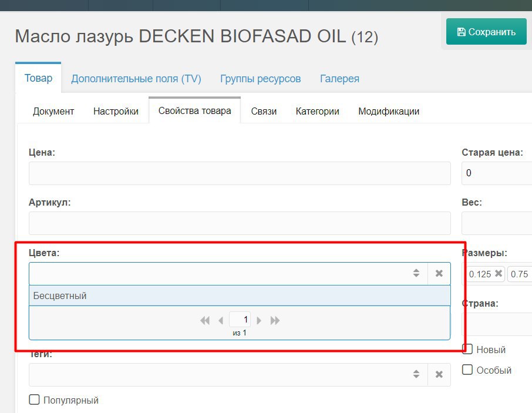Go to first page in Цвета list

coord(204,320)
